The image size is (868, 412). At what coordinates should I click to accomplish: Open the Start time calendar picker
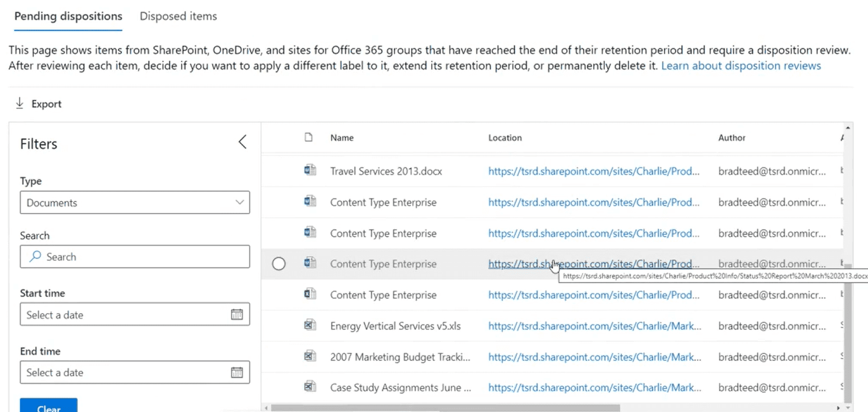click(237, 314)
